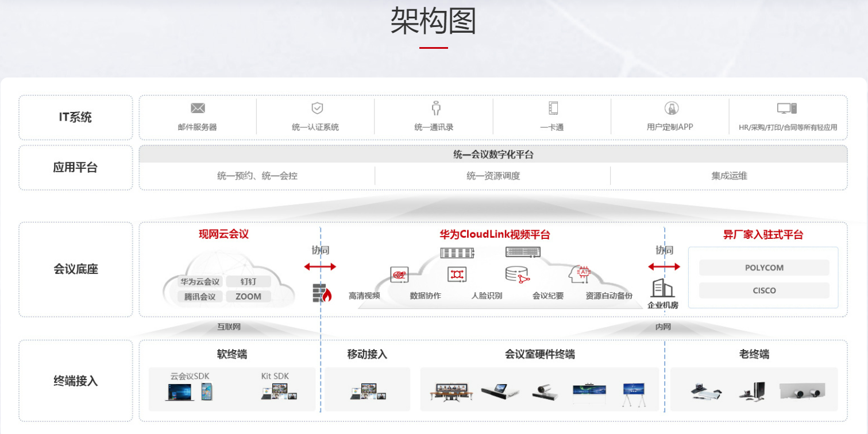Screen dimensions: 868x434
Task: Click the ZOOM pill in cloud
Action: tap(248, 297)
